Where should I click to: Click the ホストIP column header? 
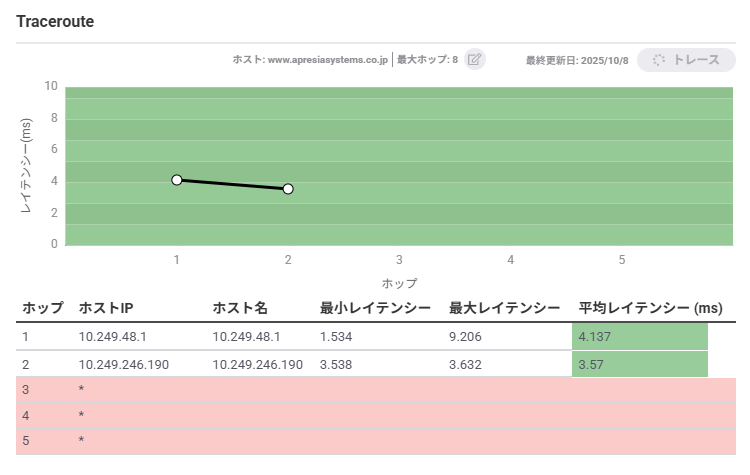[x=109, y=308]
